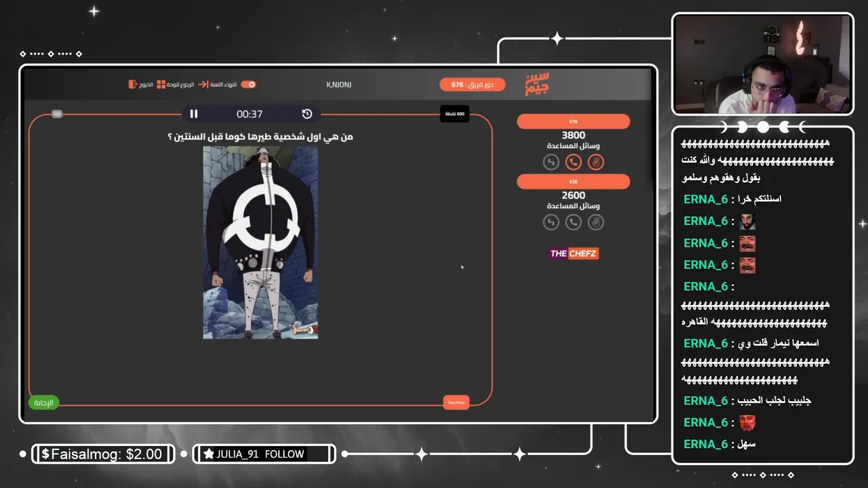Click the bearded man emote in chat

coord(747,222)
